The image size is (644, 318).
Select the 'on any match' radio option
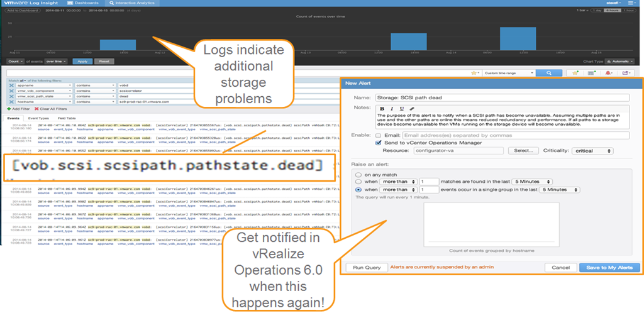tap(358, 174)
